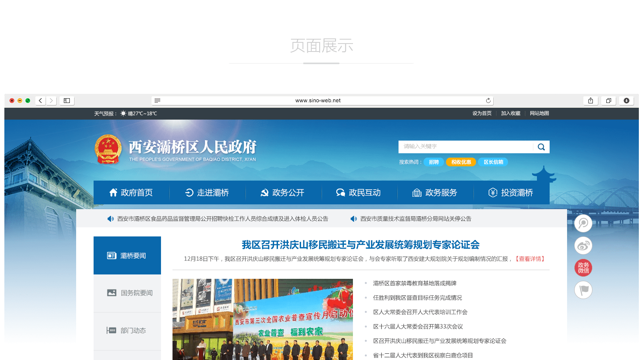Image resolution: width=644 pixels, height=360 pixels.
Task: Go back with the browser back arrow
Action: pyautogui.click(x=40, y=101)
